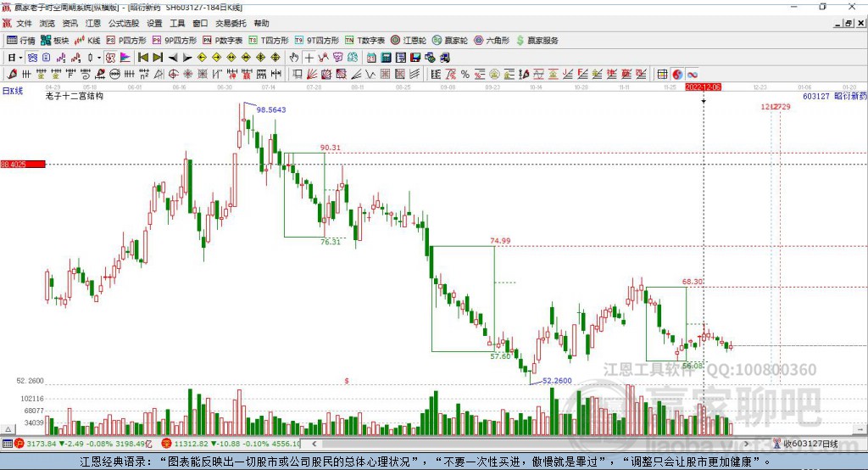This screenshot has height=470, width=868.
Task: Open the 六角形 hexagon tool
Action: pyautogui.click(x=492, y=41)
